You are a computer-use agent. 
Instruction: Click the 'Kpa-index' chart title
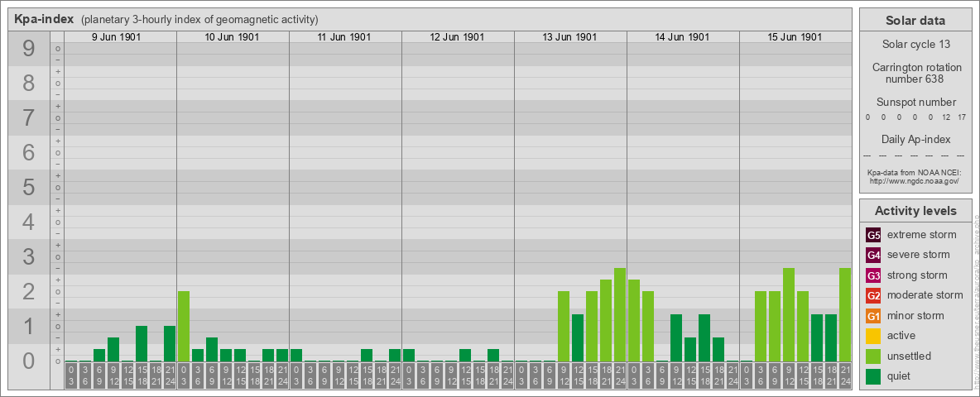click(44, 19)
